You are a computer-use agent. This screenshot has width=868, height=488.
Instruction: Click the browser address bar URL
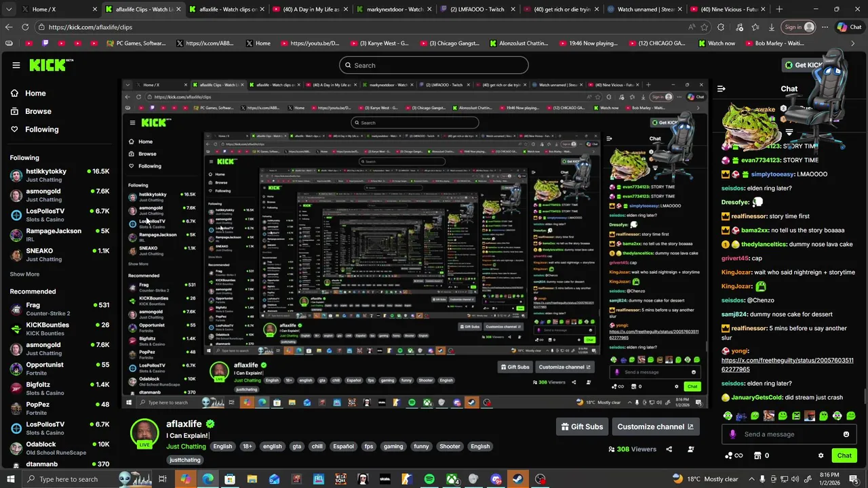tap(90, 27)
